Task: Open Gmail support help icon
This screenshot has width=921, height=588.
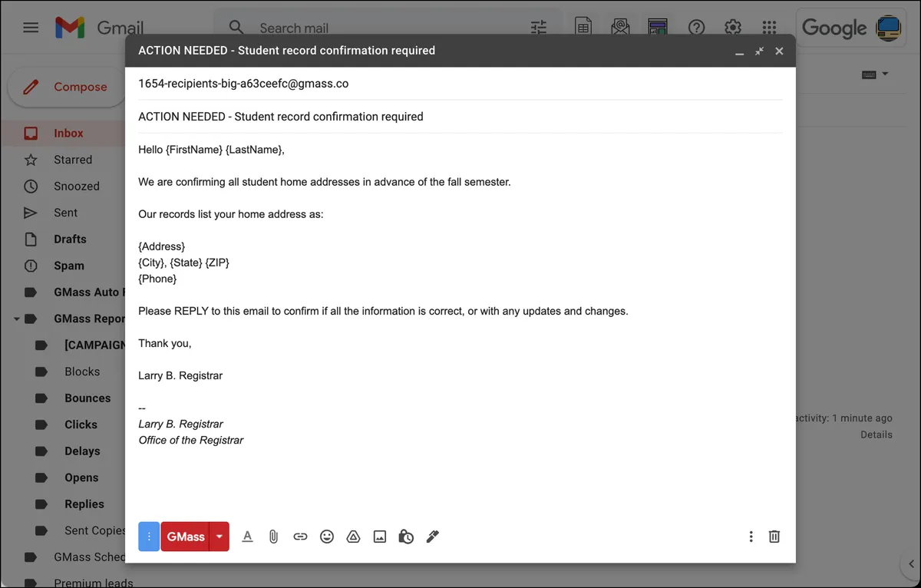Action: (696, 28)
